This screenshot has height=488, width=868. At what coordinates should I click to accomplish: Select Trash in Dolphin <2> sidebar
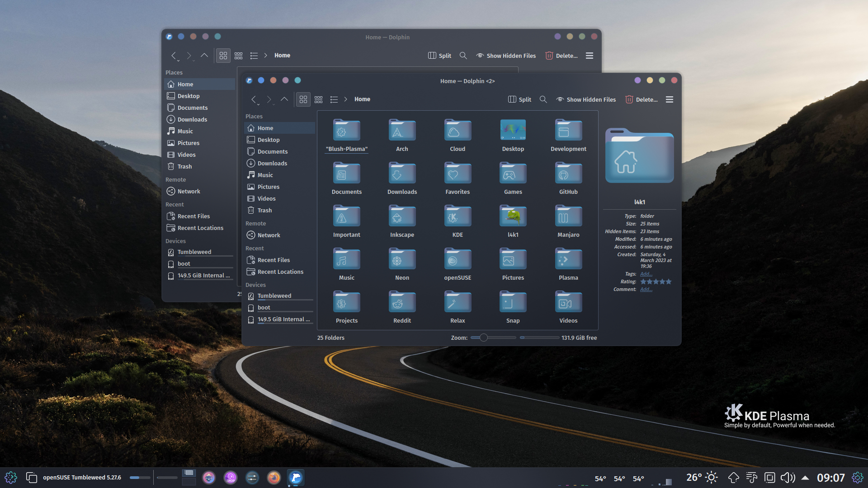coord(279,211)
